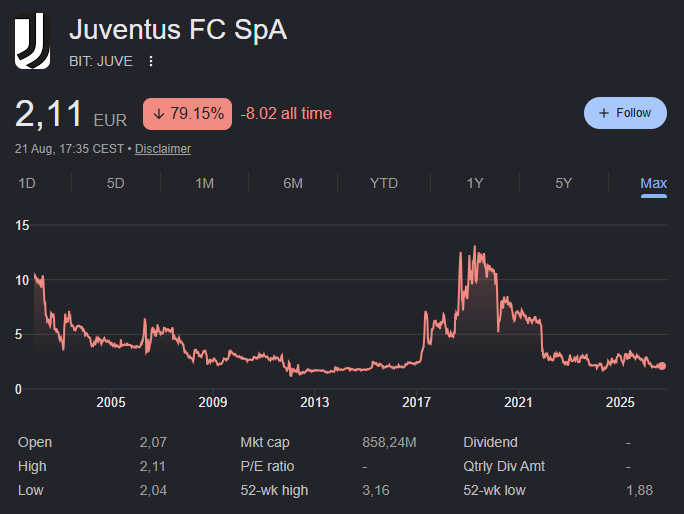The width and height of the screenshot is (684, 514).
Task: Click the 2,11 EUR price figure
Action: (71, 114)
